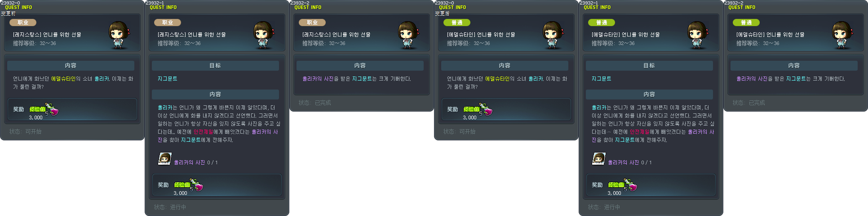This screenshot has width=868, height=216.
Task: Click the yellow 에델슈타인 text in the 职业 23932-0 panel
Action: click(x=63, y=79)
